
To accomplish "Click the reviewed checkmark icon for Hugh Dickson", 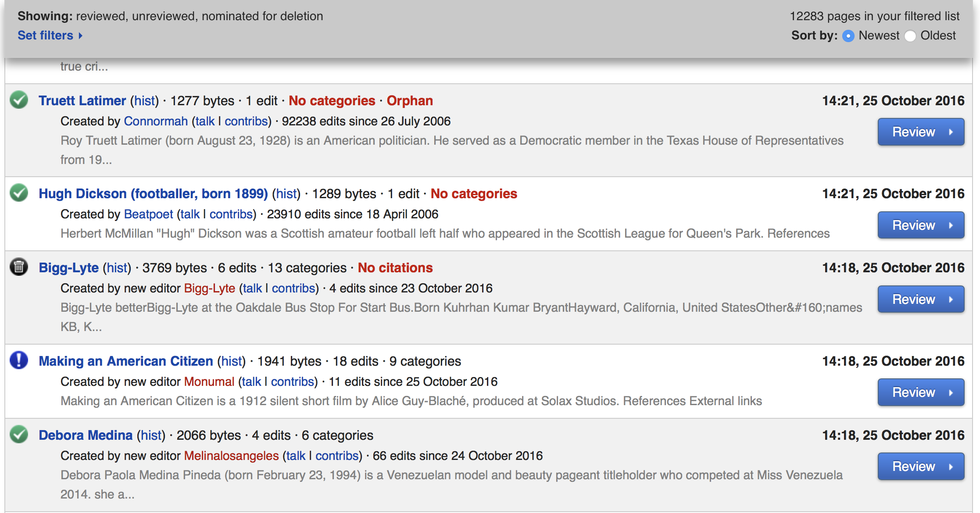I will 19,193.
